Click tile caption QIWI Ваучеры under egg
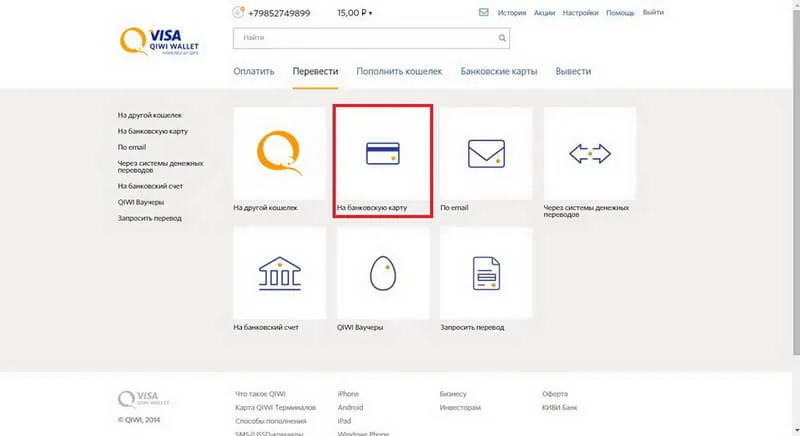The image size is (800, 436). coord(360,327)
